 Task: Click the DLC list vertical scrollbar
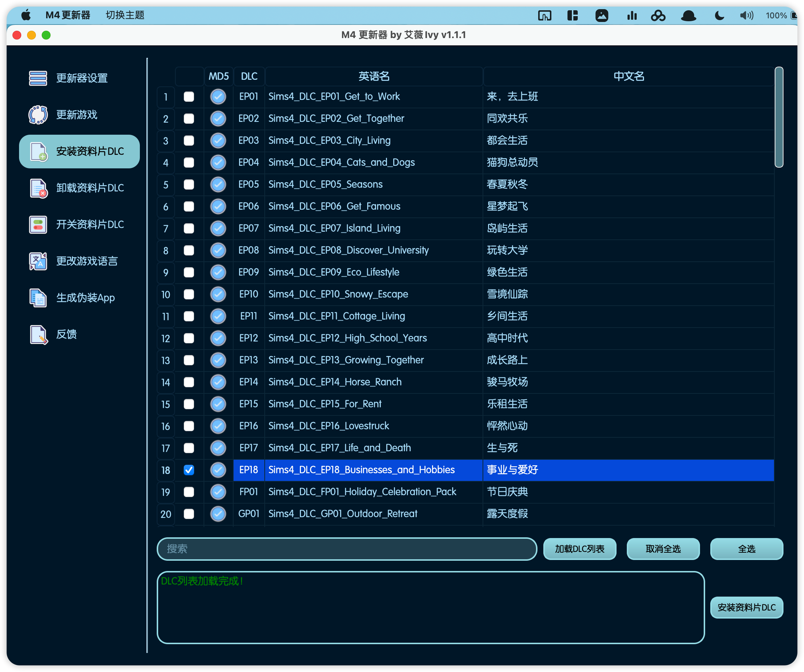(779, 117)
